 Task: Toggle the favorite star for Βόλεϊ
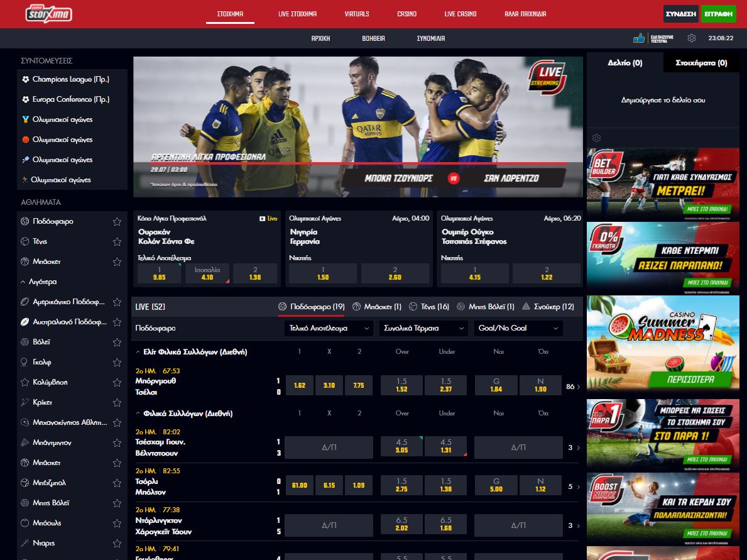click(117, 342)
